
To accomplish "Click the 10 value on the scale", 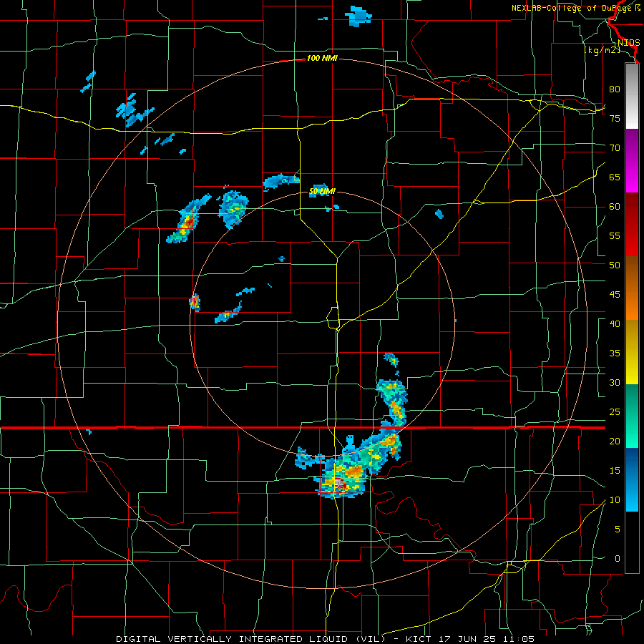I will [615, 500].
